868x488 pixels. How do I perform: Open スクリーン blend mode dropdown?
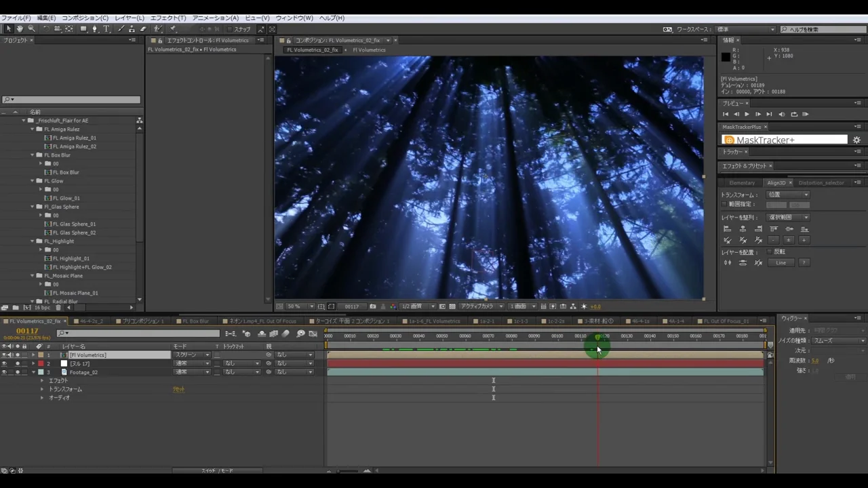tap(192, 355)
